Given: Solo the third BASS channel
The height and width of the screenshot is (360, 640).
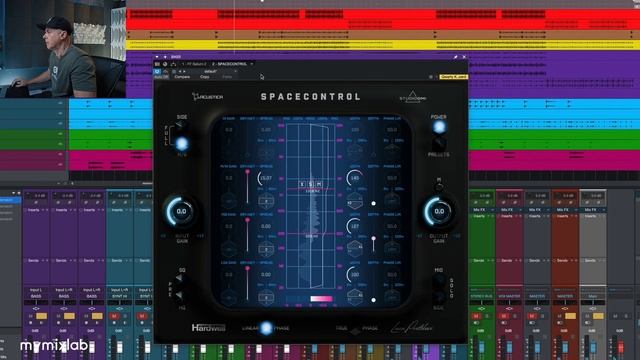Looking at the screenshot, I should tap(97, 316).
